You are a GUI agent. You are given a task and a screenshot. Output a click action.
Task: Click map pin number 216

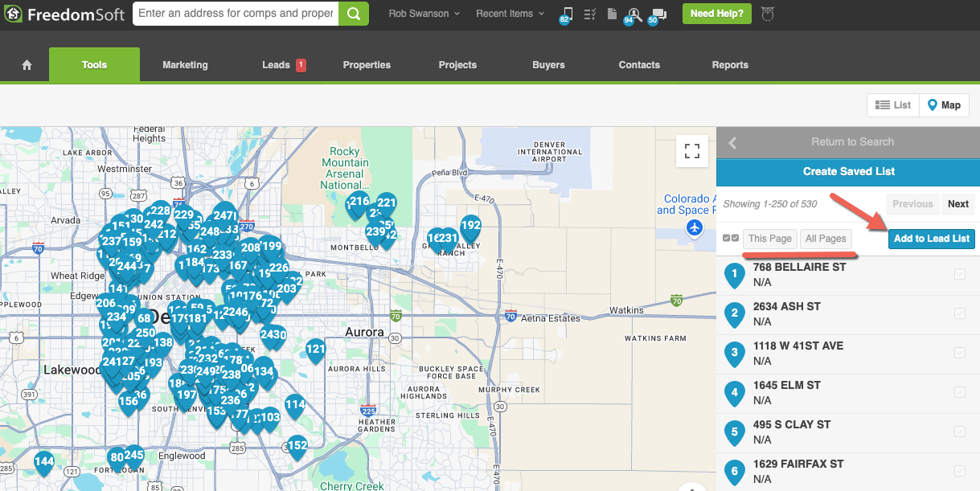(x=359, y=203)
